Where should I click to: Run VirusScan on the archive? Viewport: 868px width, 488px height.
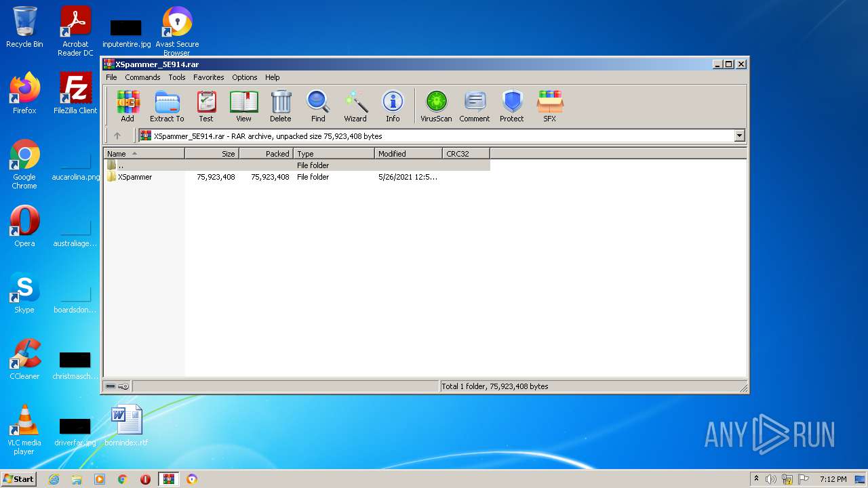point(436,106)
